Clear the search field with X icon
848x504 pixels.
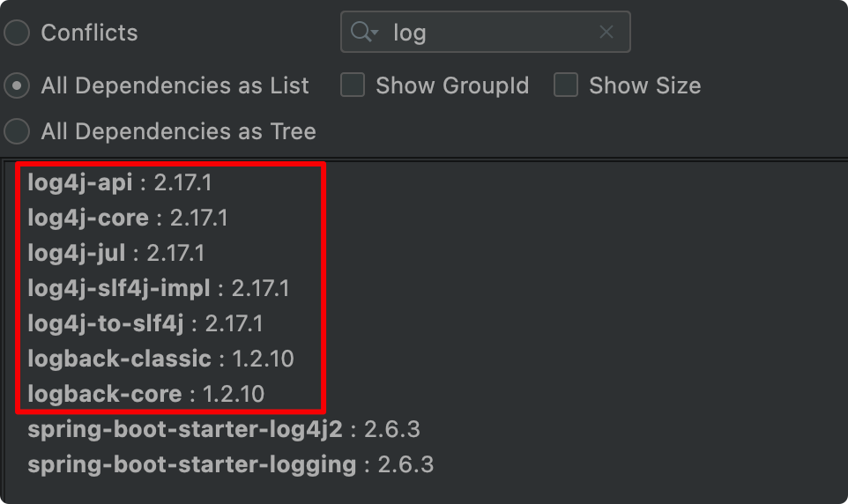pyautogui.click(x=606, y=33)
